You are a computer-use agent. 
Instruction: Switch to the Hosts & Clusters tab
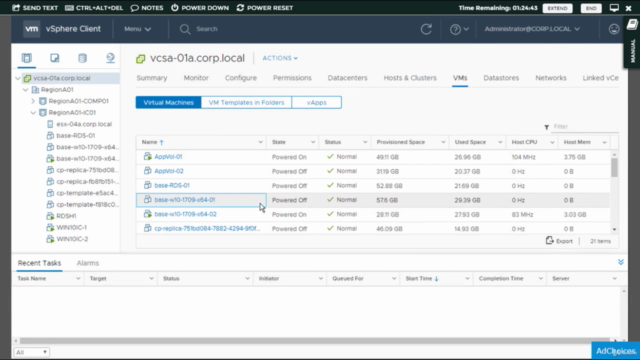tap(410, 78)
